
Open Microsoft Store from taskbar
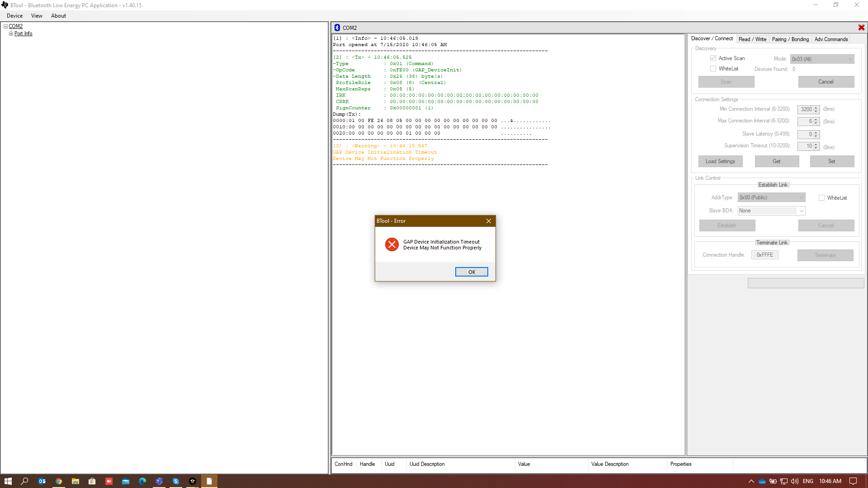point(92,481)
